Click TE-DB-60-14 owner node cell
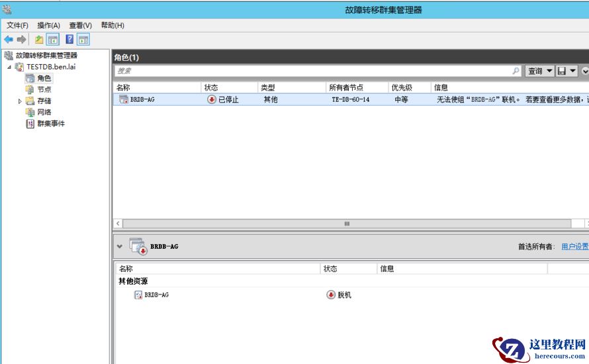The image size is (589, 364). click(351, 99)
